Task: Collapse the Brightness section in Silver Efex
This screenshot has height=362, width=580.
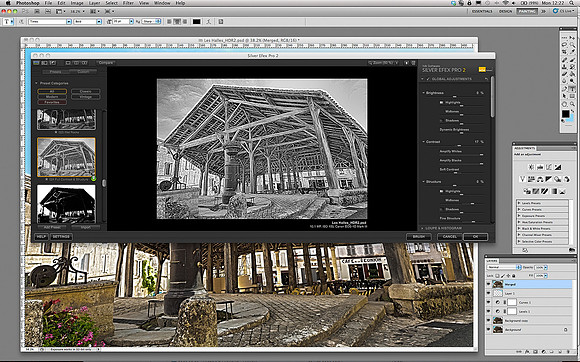Action: tap(424, 93)
